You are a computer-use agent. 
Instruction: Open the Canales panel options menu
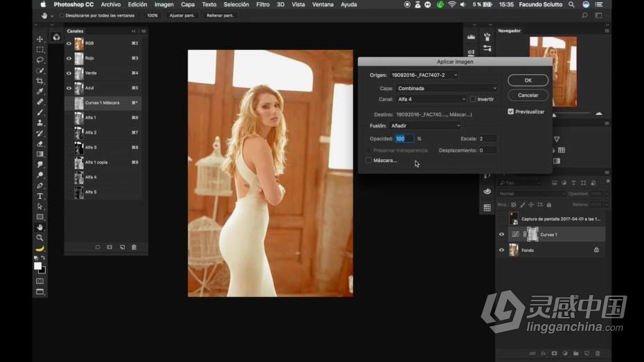tap(144, 31)
